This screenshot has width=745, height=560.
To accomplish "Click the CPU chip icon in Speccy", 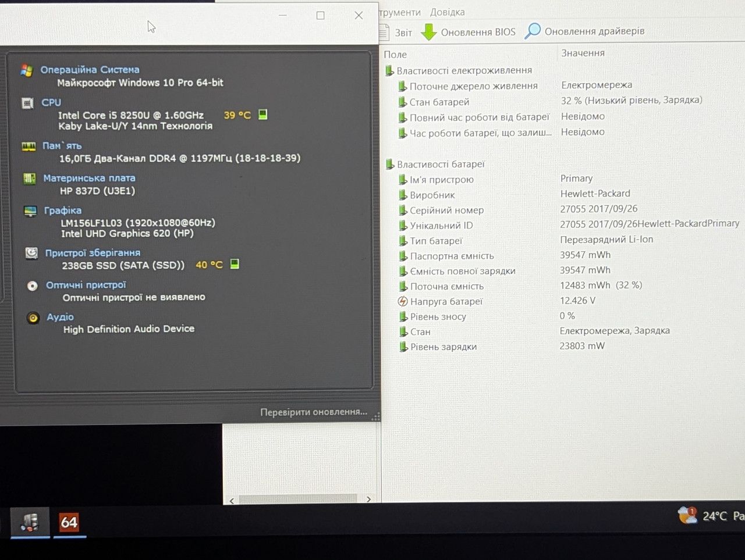I will click(x=27, y=103).
